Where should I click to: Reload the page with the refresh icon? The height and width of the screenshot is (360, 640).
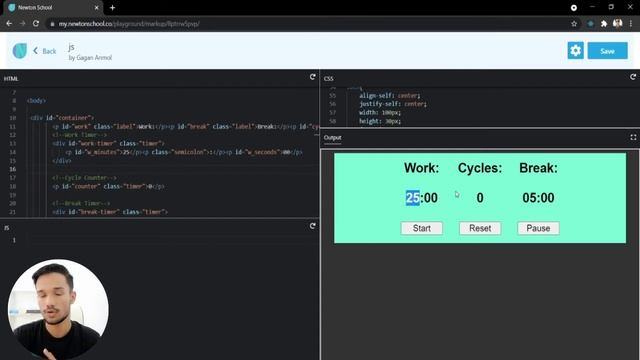[36, 24]
